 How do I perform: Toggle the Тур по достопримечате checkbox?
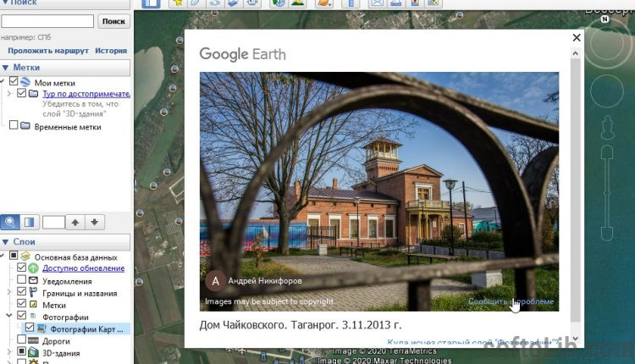click(21, 93)
